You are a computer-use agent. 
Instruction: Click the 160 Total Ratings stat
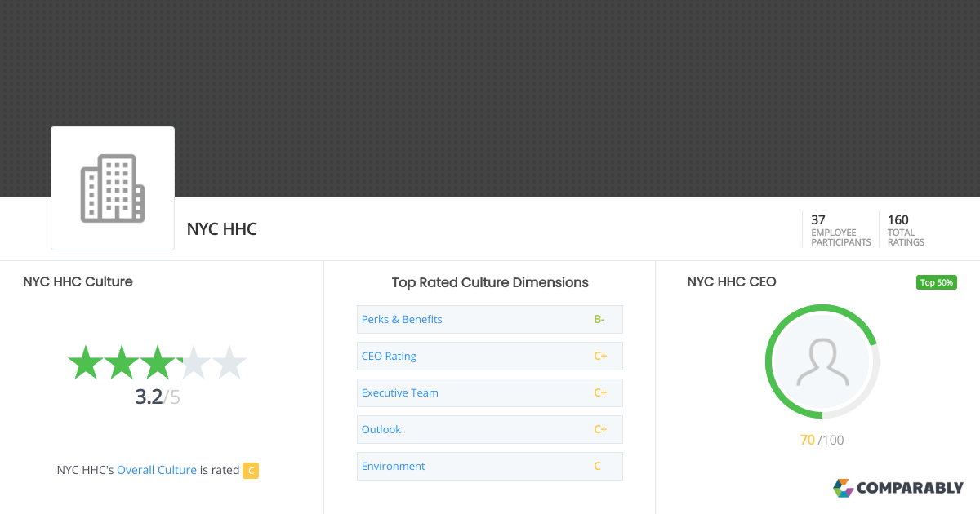click(905, 229)
